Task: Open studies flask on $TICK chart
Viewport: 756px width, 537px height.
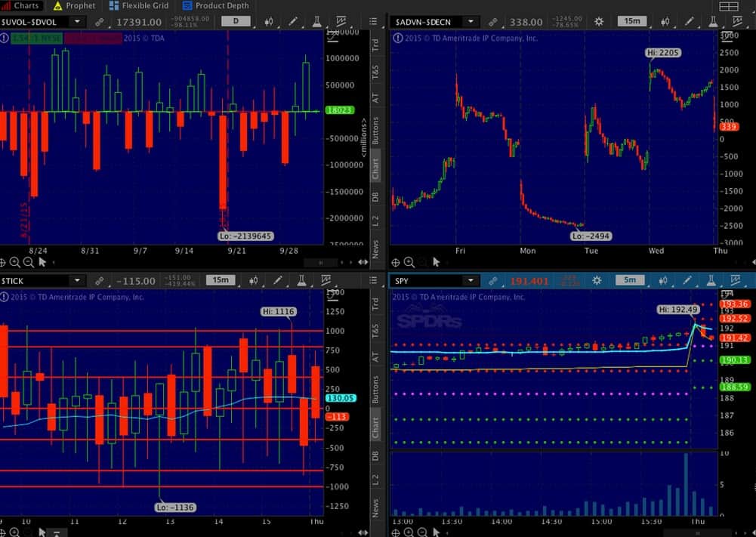Action: [301, 280]
